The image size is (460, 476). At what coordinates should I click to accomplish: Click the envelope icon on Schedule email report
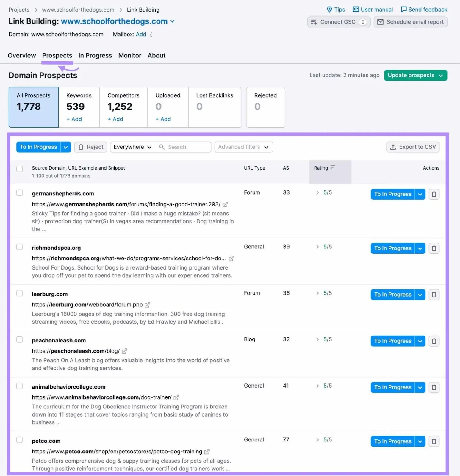[380, 22]
